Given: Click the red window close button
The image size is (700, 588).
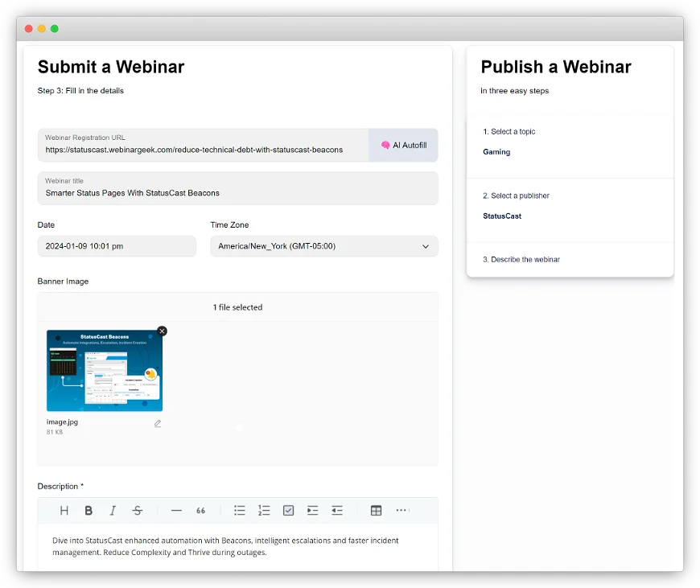Looking at the screenshot, I should point(29,29).
